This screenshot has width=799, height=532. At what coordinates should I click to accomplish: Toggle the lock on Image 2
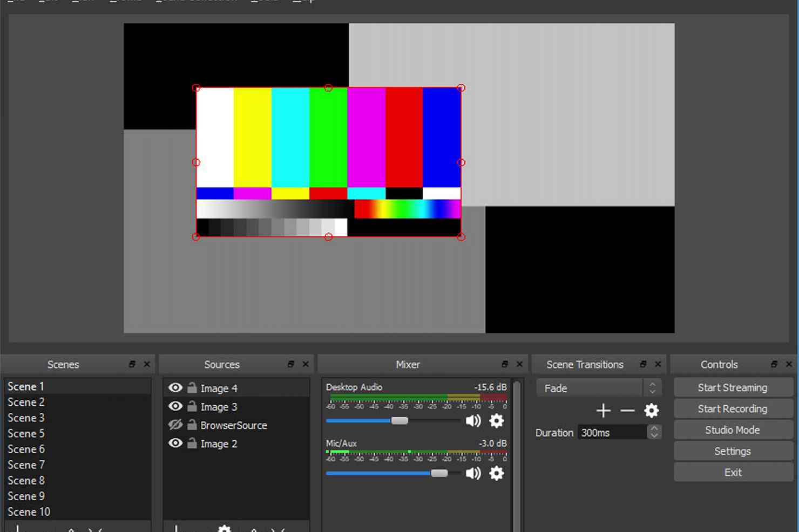coord(192,443)
